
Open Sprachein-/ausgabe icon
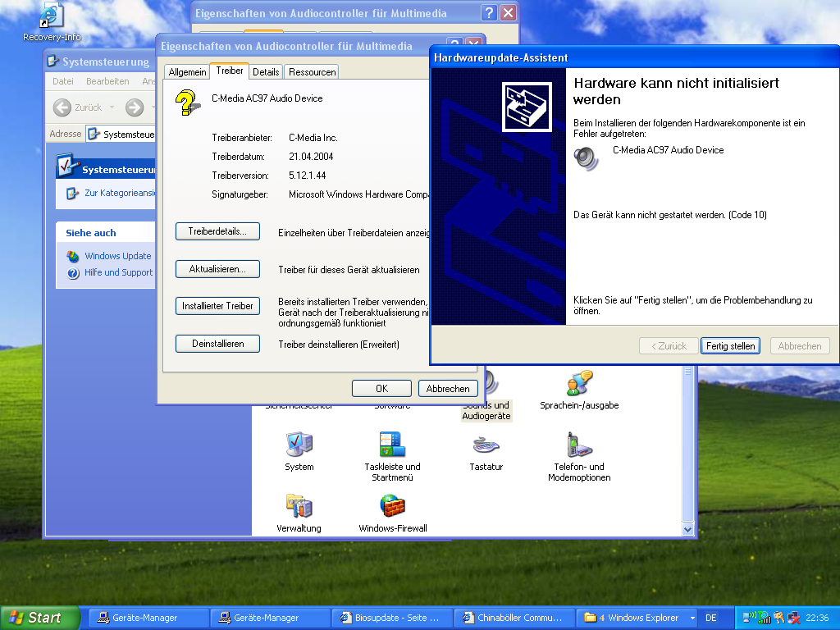(579, 384)
